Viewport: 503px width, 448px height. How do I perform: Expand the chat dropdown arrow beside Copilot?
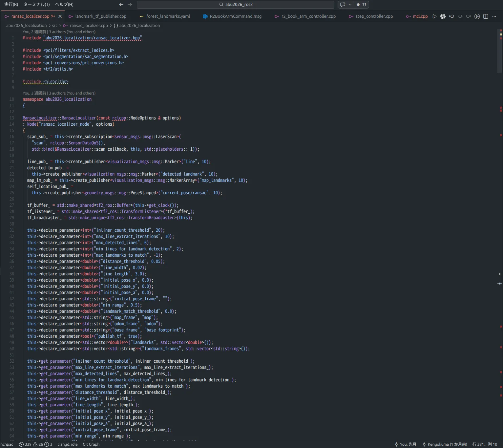[350, 5]
